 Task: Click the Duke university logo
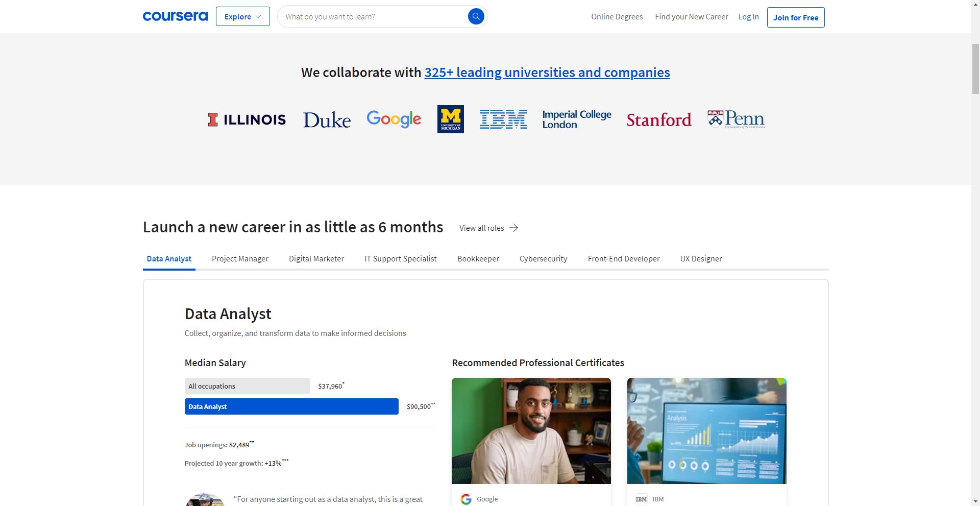[327, 120]
